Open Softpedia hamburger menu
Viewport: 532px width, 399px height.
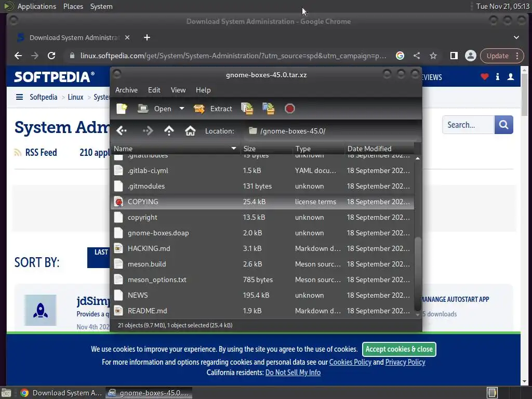coord(19,97)
